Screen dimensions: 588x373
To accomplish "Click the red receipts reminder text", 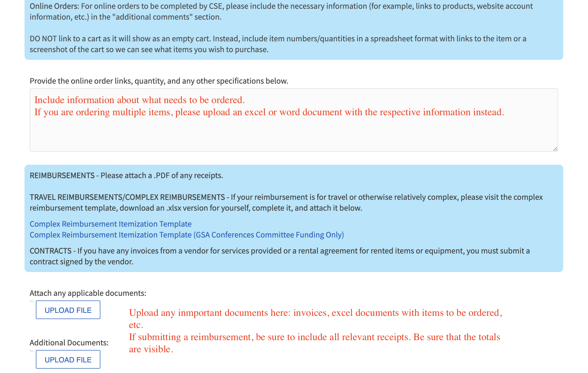I will click(x=315, y=337).
